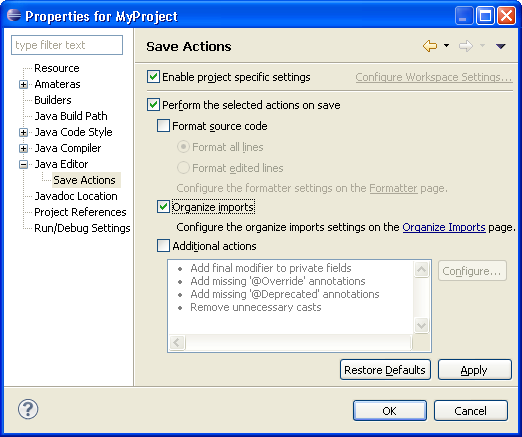Click the actions list scroll down arrow
Viewport: 522px width, 437px height.
click(421, 325)
